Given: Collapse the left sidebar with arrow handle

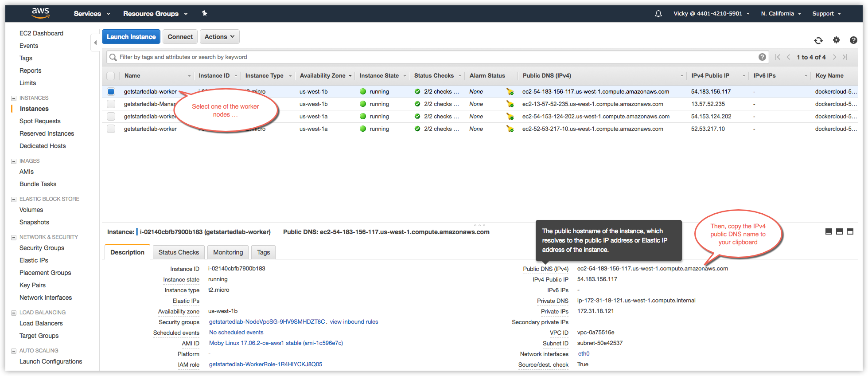Looking at the screenshot, I should (95, 43).
